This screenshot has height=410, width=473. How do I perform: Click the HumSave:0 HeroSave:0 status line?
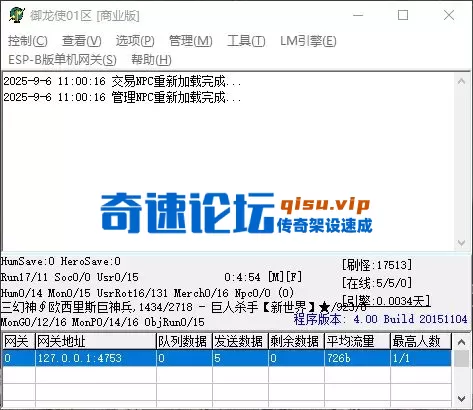click(x=61, y=261)
